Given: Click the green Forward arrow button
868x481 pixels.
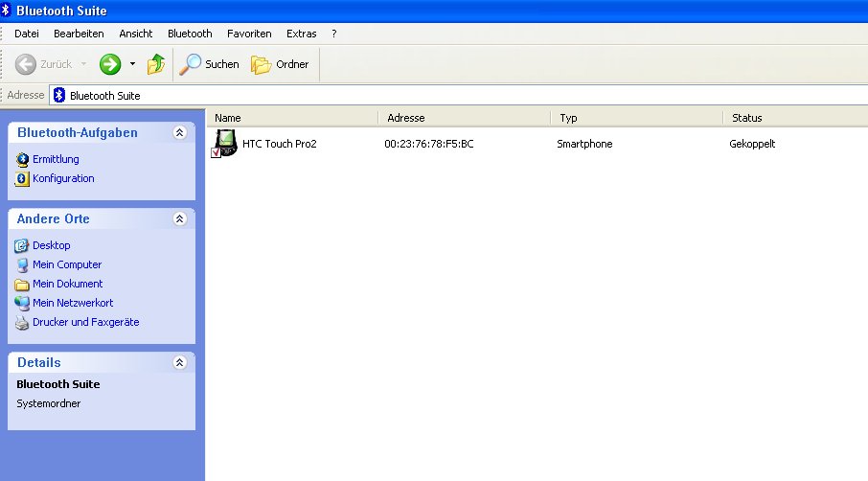Looking at the screenshot, I should (x=110, y=64).
